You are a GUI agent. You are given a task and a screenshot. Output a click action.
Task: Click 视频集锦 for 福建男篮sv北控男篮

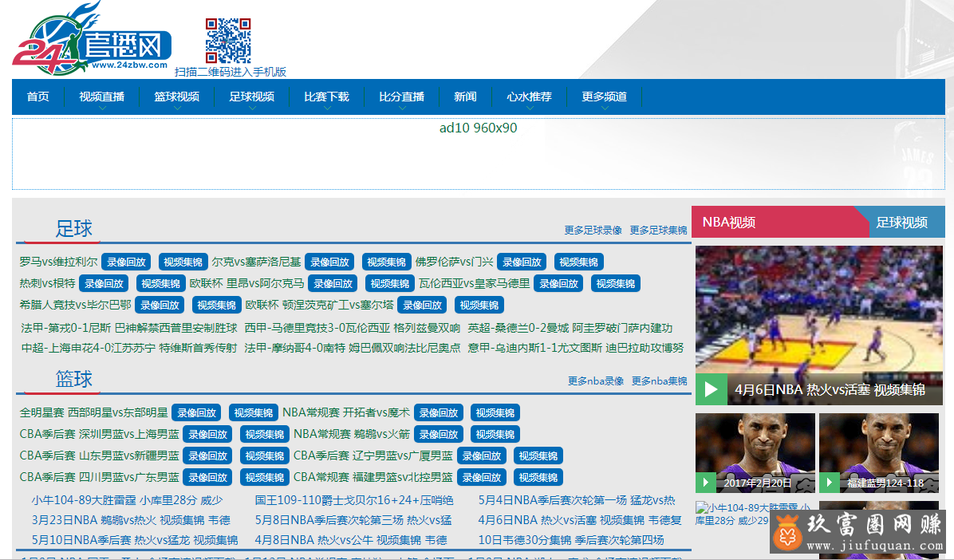tap(538, 477)
